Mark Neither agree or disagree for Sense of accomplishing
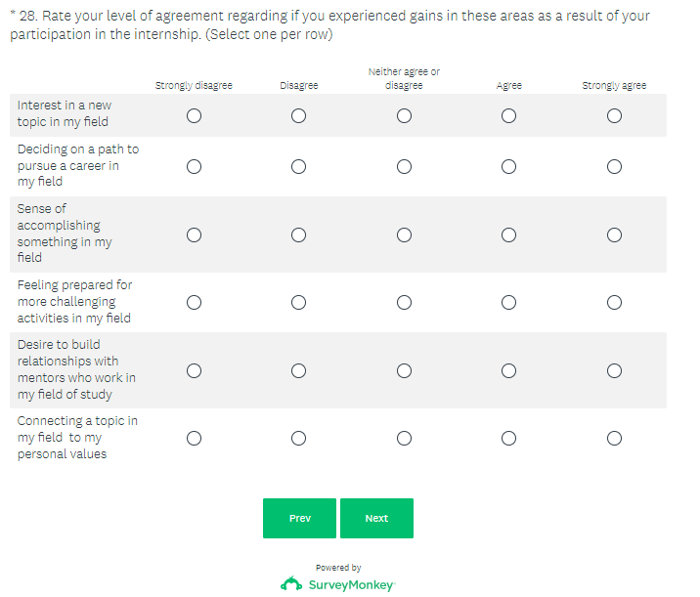 tap(404, 235)
